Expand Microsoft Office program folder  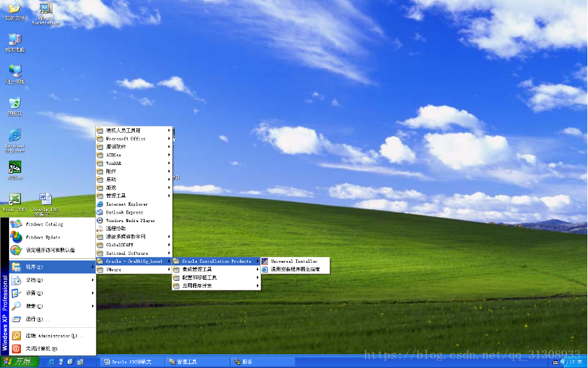134,139
